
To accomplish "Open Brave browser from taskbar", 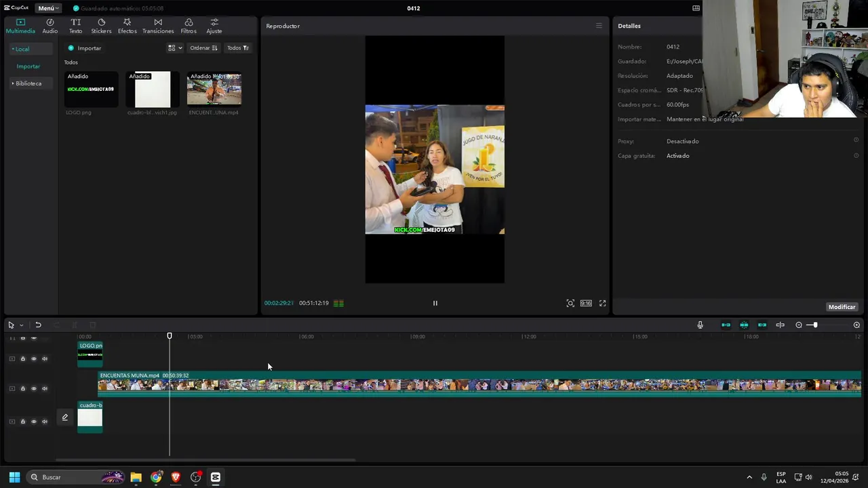I will pos(176,477).
